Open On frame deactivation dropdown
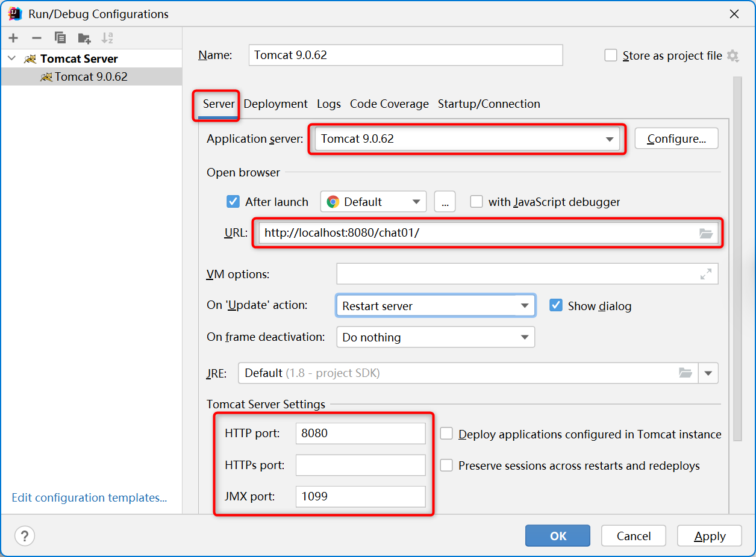 pyautogui.click(x=436, y=337)
